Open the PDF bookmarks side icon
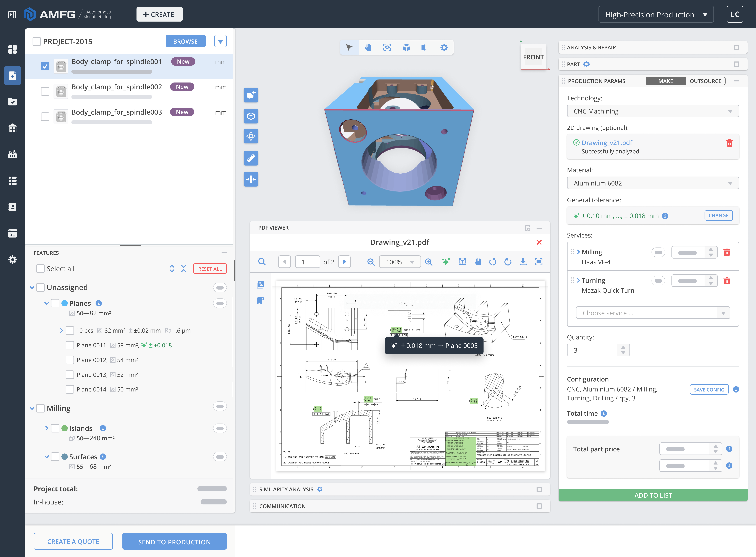Image resolution: width=756 pixels, height=557 pixels. click(260, 300)
